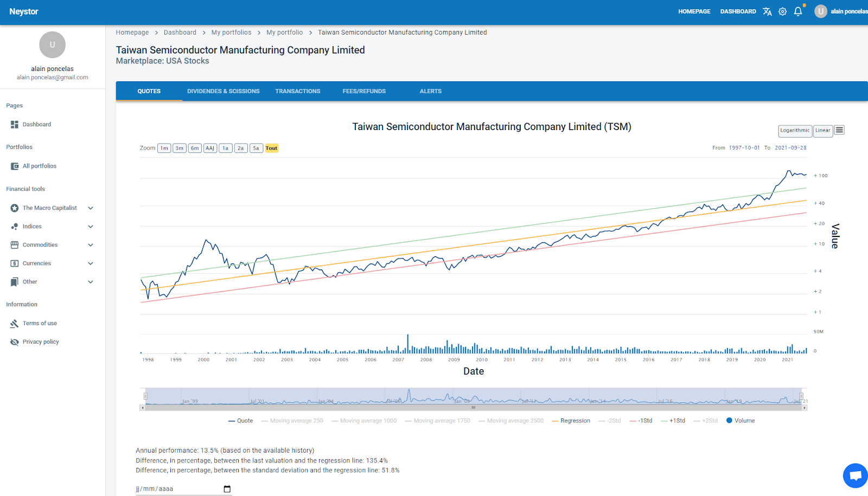Image resolution: width=868 pixels, height=496 pixels.
Task: Click the Commodities icon in sidebar
Action: pos(15,245)
